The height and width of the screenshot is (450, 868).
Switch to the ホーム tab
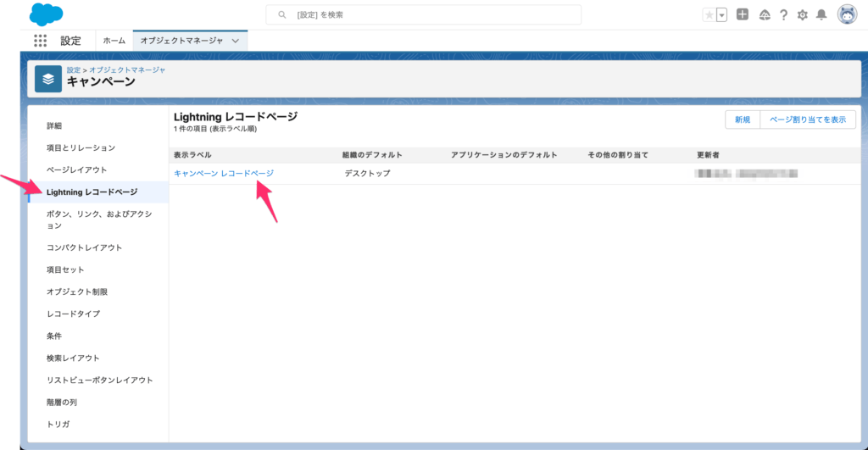pos(114,41)
